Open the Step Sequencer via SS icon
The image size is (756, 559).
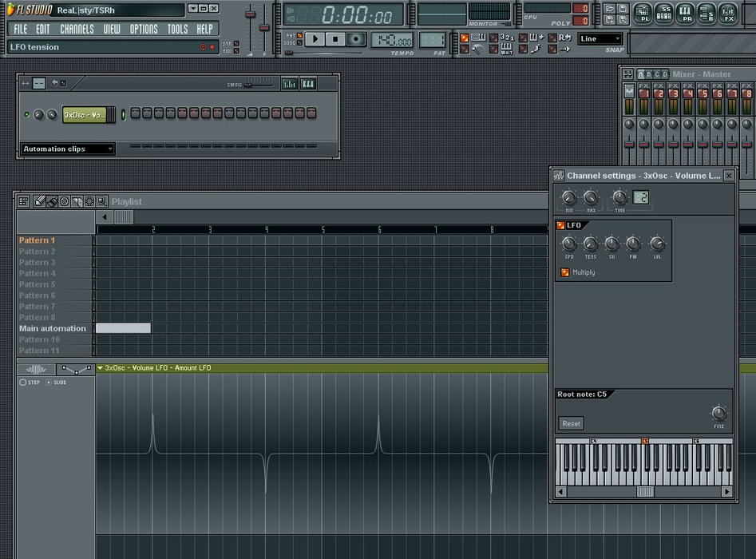tap(665, 13)
